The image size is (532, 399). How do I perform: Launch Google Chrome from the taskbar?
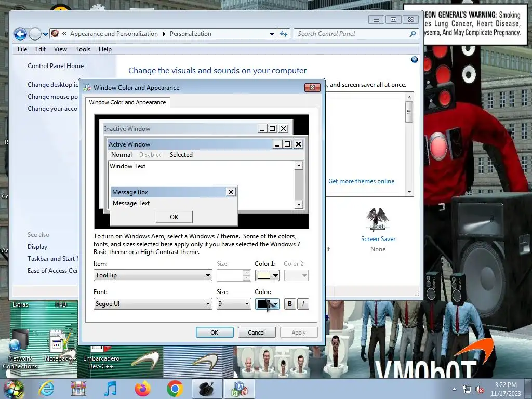[x=175, y=389]
